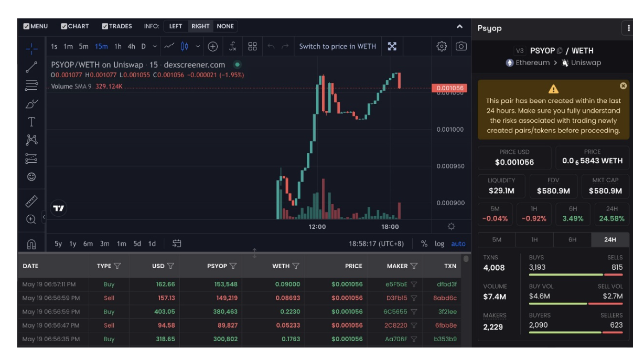
Task: Select the brush drawing tool
Action: coord(31,103)
